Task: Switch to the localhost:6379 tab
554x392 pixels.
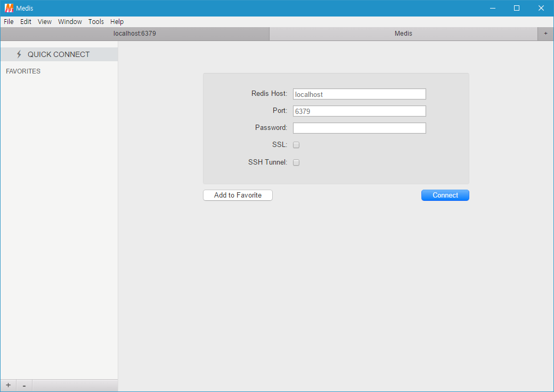Action: (135, 34)
